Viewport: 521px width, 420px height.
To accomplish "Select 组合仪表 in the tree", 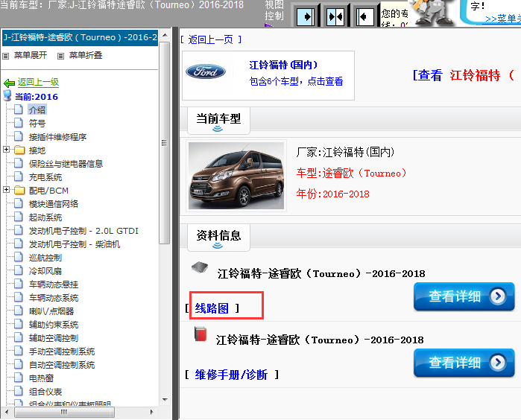I will click(x=45, y=392).
